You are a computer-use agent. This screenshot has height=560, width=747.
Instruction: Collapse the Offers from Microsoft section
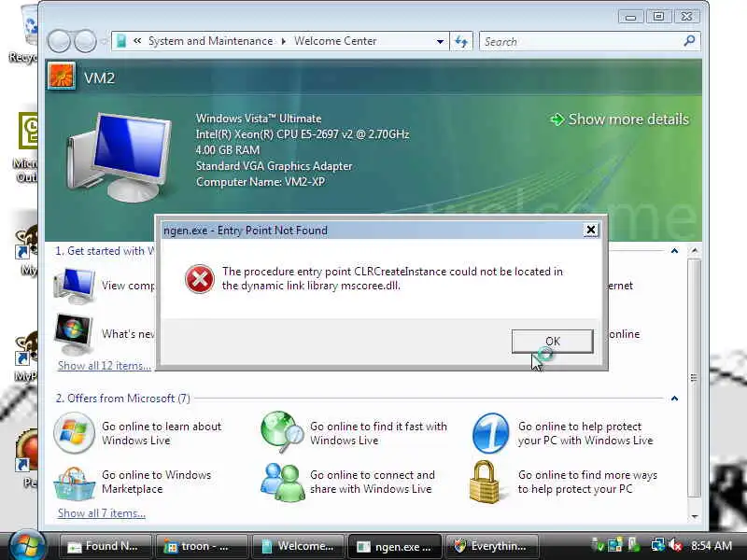point(674,399)
